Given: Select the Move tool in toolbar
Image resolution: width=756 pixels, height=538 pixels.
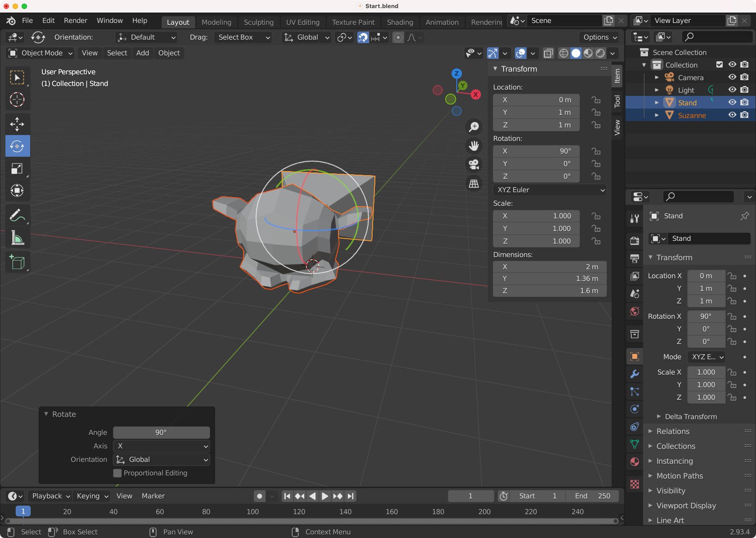Looking at the screenshot, I should click(17, 124).
